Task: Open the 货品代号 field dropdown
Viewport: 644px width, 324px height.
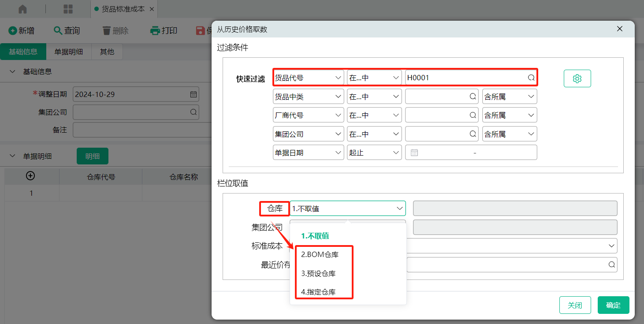Action: click(x=309, y=78)
